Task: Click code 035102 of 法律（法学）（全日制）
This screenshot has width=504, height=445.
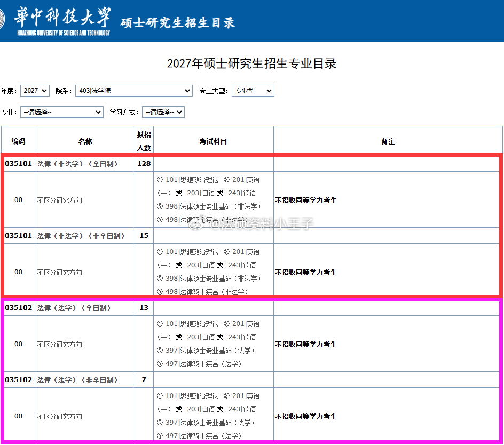Action: tap(19, 307)
